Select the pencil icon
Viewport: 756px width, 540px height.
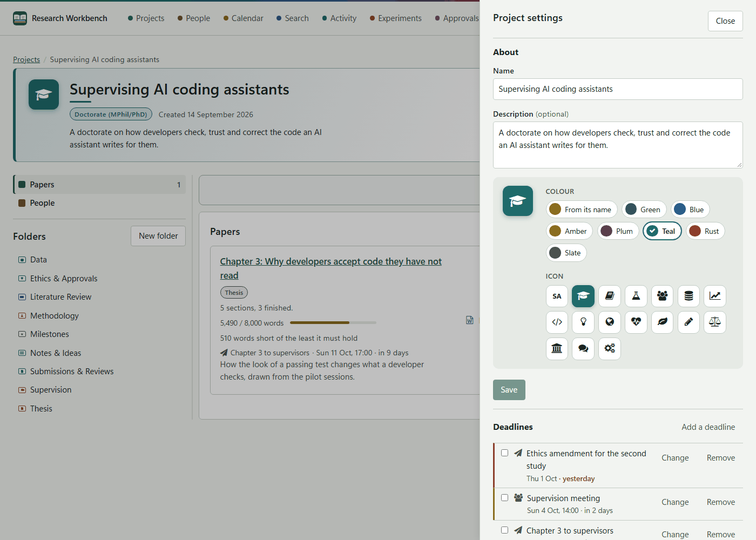click(x=688, y=322)
